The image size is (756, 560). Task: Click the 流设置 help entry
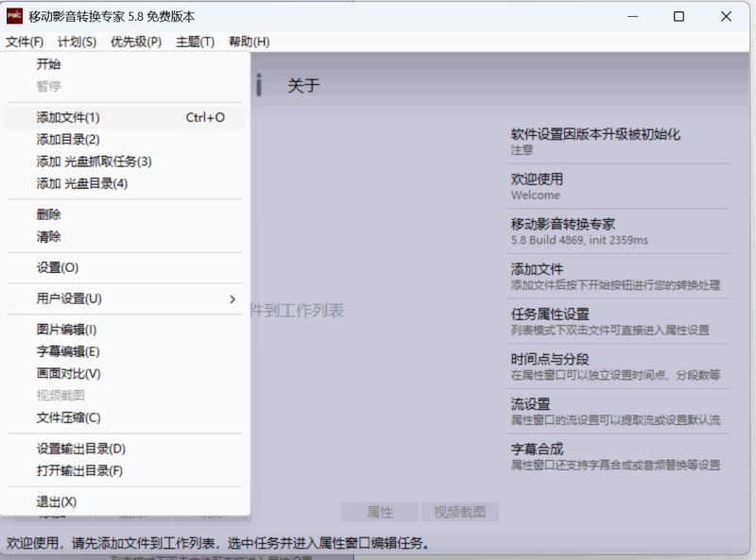(x=618, y=411)
